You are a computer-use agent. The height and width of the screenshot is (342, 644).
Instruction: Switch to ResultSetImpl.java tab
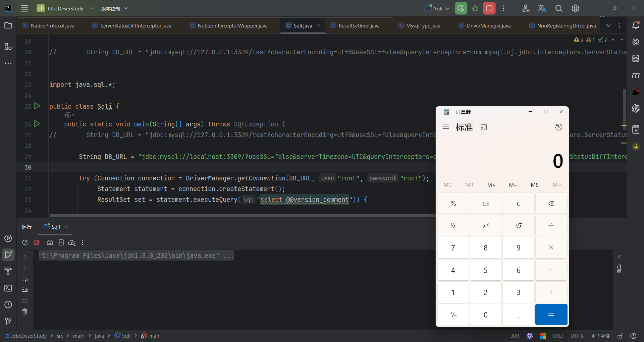pos(355,25)
